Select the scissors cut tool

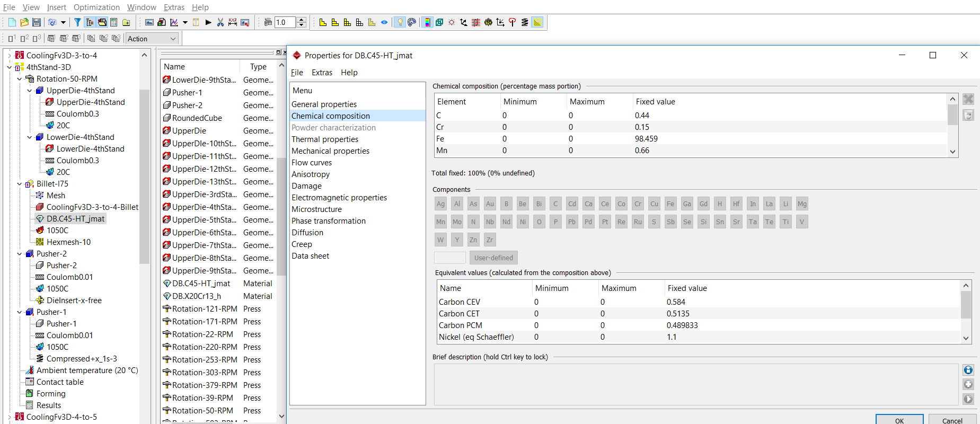[220, 22]
